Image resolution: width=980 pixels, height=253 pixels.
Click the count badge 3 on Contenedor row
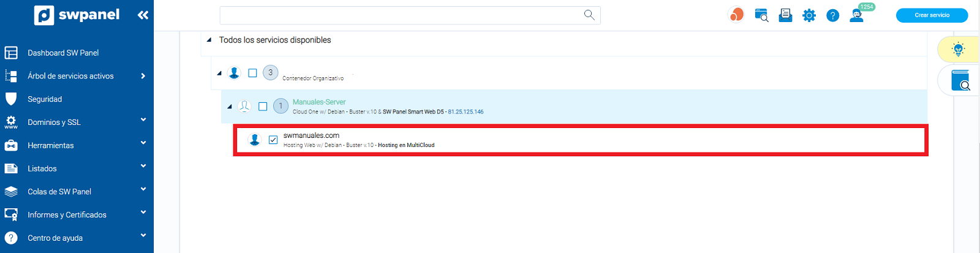[271, 72]
